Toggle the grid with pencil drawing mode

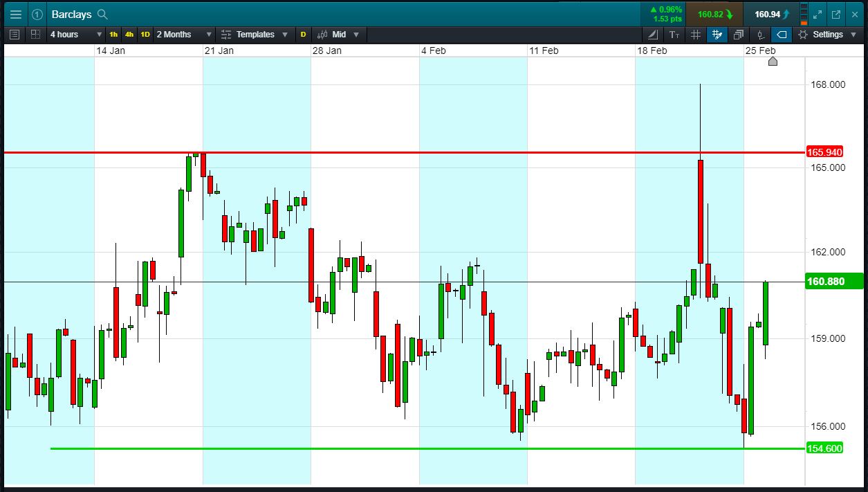point(717,35)
